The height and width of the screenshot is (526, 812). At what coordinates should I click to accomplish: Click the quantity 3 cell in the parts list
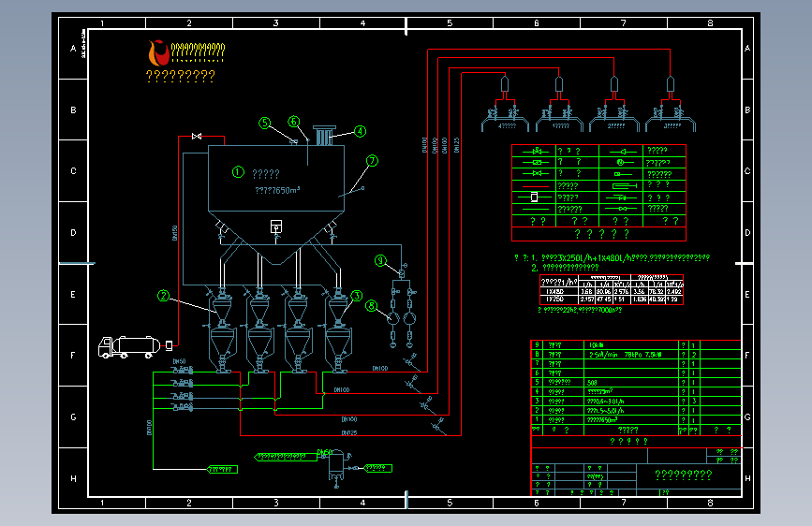[694, 402]
